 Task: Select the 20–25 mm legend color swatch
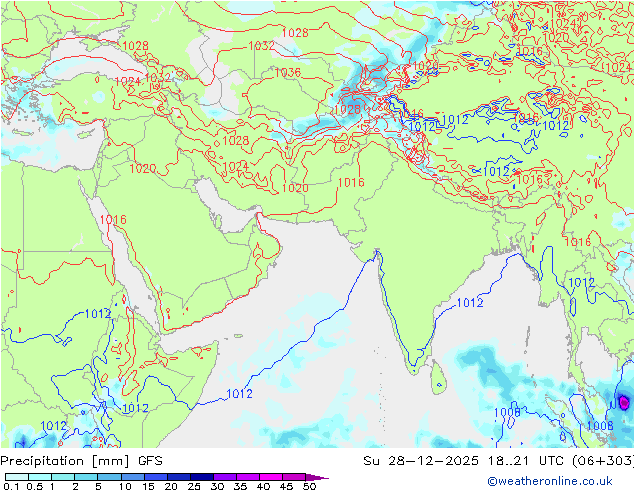[178, 477]
